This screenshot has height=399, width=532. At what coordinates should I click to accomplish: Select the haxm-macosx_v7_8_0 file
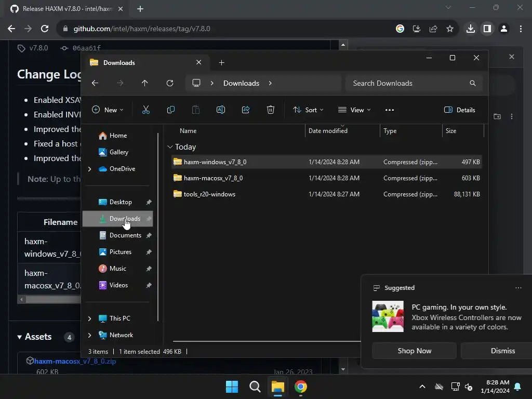(x=326, y=178)
